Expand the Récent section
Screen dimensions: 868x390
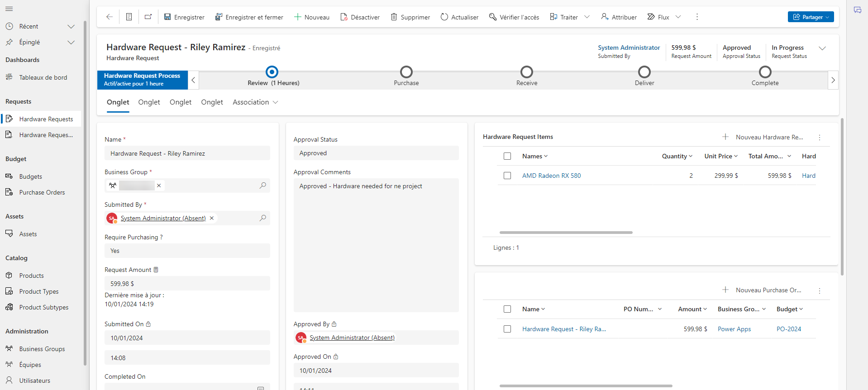click(71, 26)
